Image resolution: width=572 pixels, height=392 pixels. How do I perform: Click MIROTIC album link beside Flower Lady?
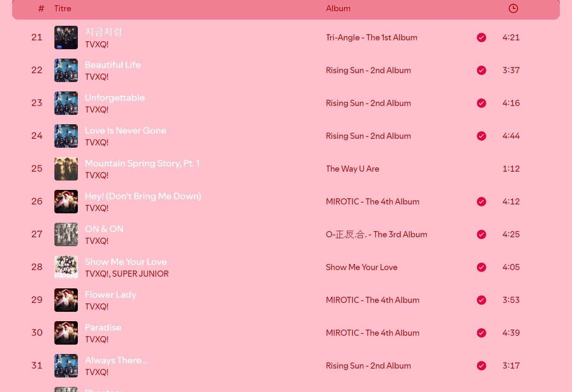point(373,300)
